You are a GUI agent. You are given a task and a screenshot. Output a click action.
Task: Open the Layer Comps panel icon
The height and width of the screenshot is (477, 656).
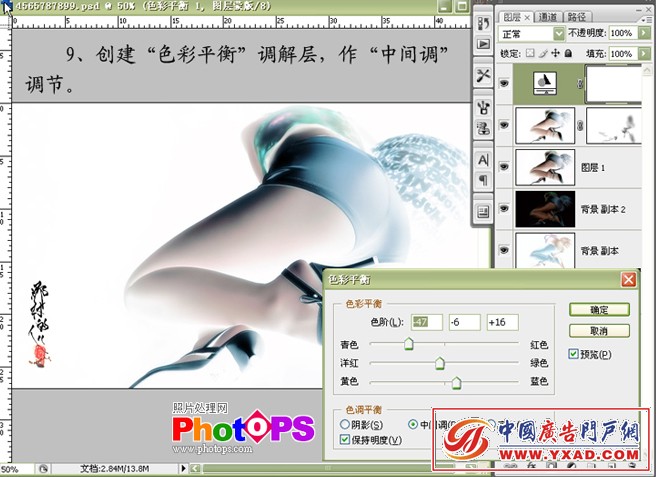[x=483, y=212]
